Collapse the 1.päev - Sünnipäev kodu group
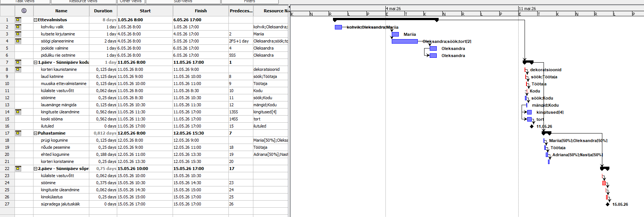The image size is (644, 217). coord(36,62)
